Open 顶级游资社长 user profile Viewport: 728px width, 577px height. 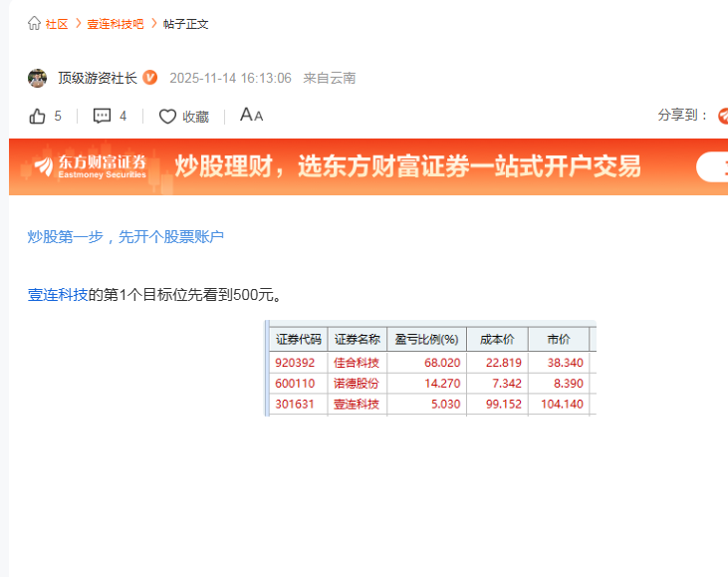tap(98, 78)
